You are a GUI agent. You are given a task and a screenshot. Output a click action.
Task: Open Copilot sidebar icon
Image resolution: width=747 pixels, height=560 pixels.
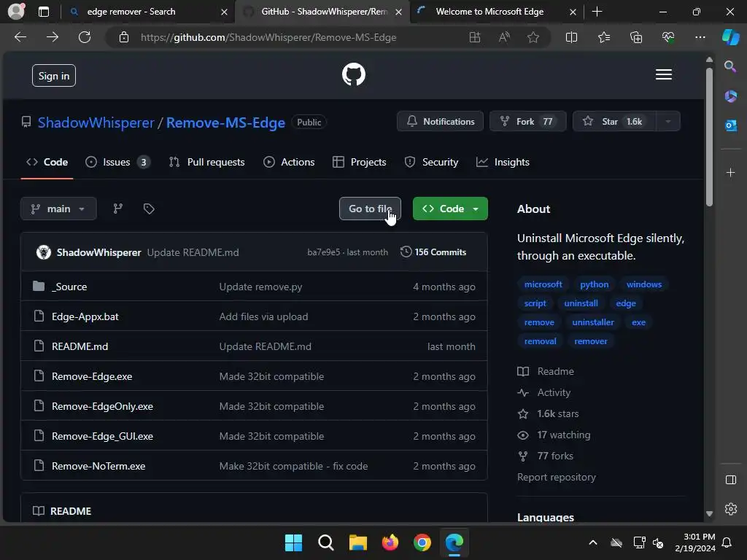coord(730,37)
